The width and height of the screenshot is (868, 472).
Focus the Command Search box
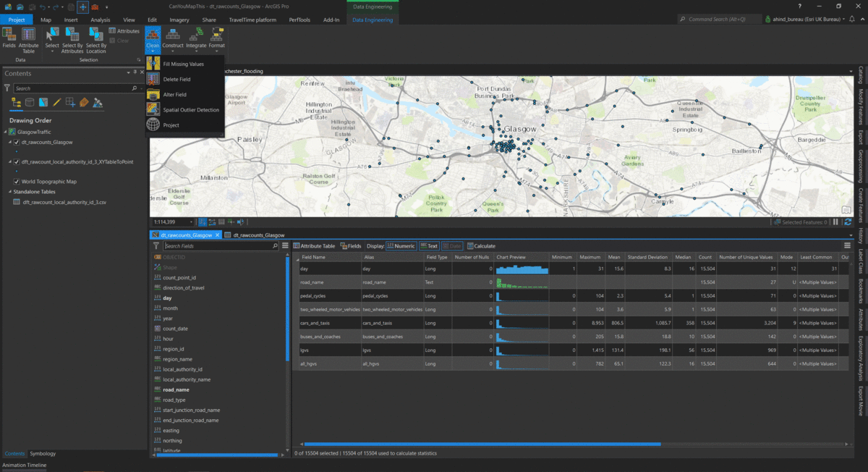coord(718,20)
